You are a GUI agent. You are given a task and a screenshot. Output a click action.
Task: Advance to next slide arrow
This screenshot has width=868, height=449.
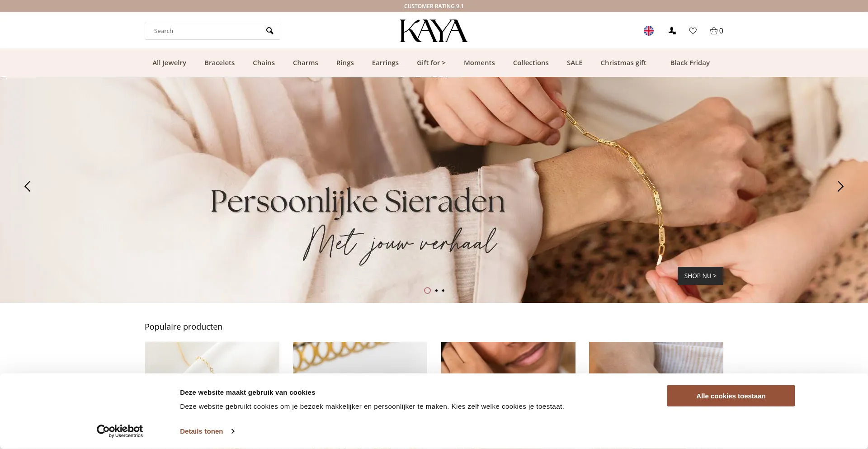pyautogui.click(x=840, y=186)
